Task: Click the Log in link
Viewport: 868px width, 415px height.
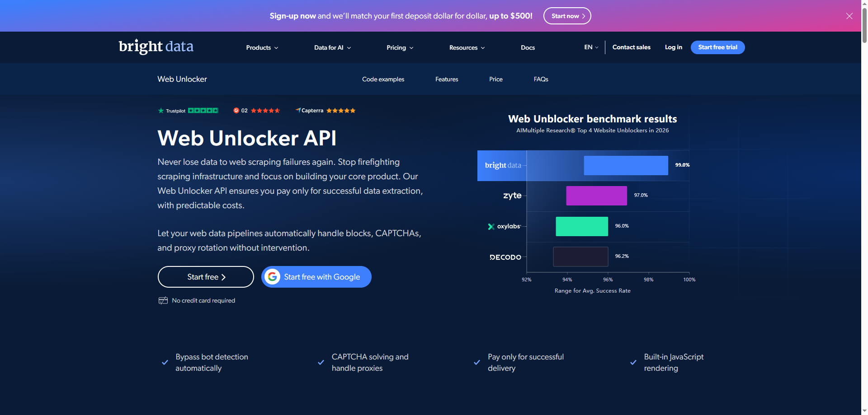Action: (x=674, y=47)
